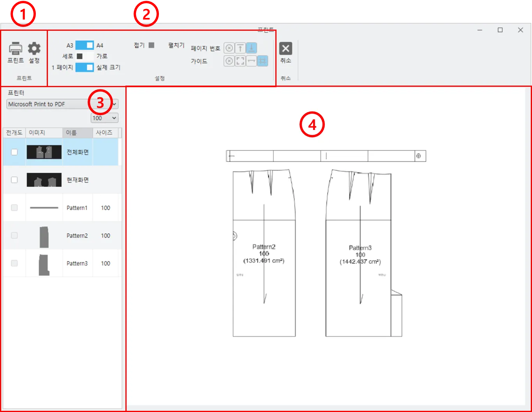The width and height of the screenshot is (532, 412).
Task: Open 설정 gear settings
Action: click(x=34, y=49)
